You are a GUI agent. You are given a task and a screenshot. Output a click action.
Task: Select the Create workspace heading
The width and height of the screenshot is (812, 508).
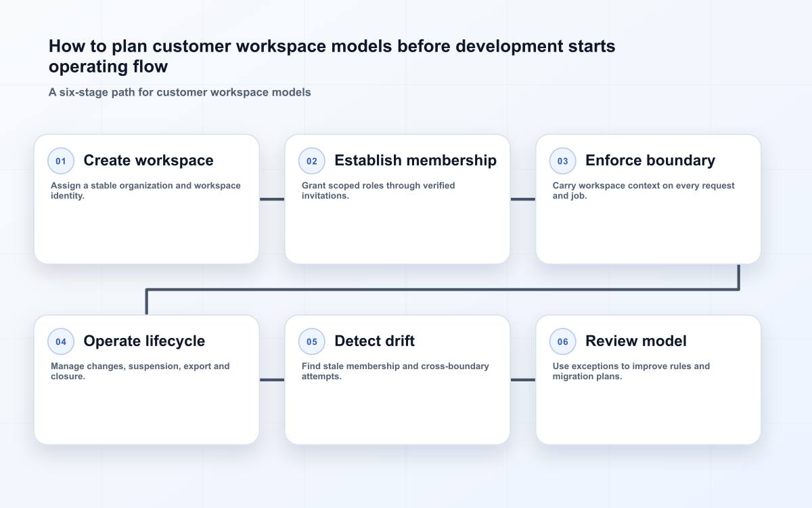pyautogui.click(x=148, y=161)
